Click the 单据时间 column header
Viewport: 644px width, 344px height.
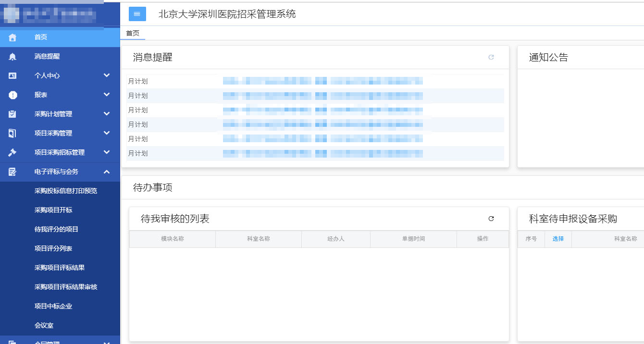tap(413, 239)
